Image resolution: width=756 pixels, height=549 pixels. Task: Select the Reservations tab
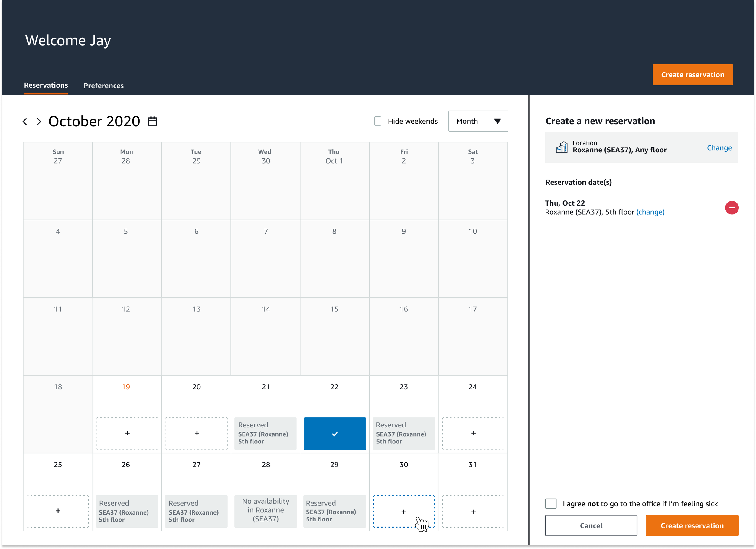(x=46, y=85)
